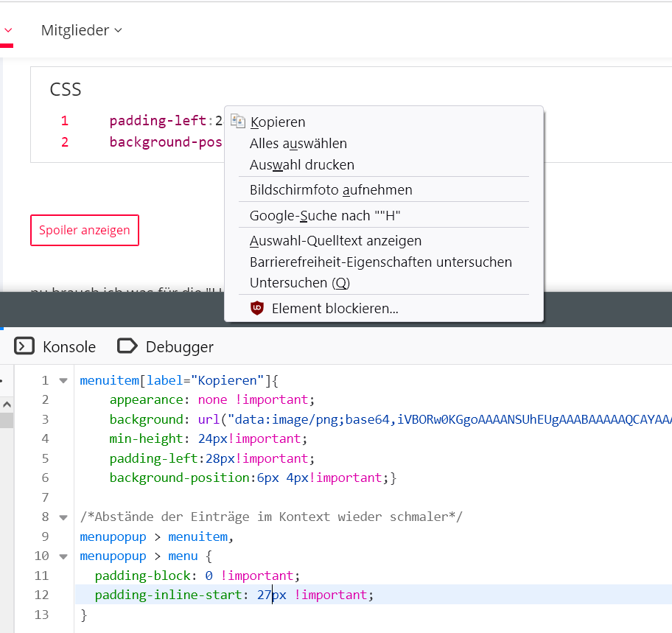Collapse the comment fold arrow at line 8
672x633 pixels.
click(x=63, y=517)
